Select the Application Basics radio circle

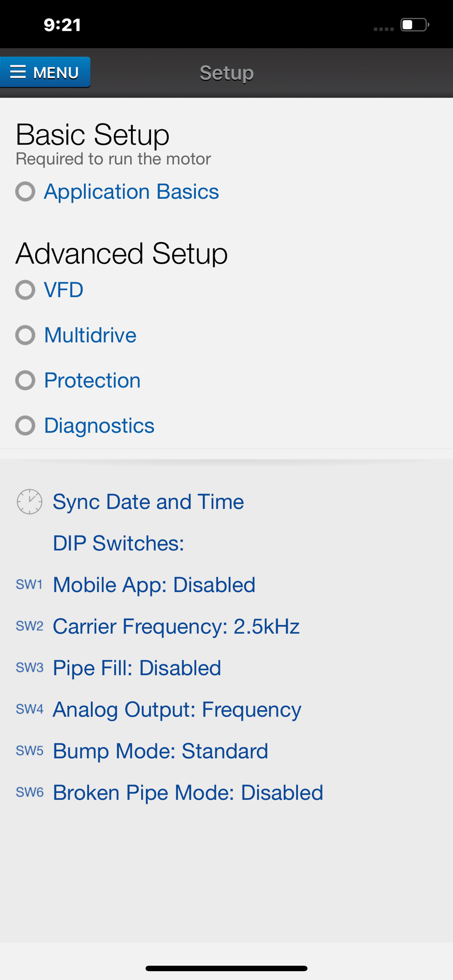(x=25, y=192)
